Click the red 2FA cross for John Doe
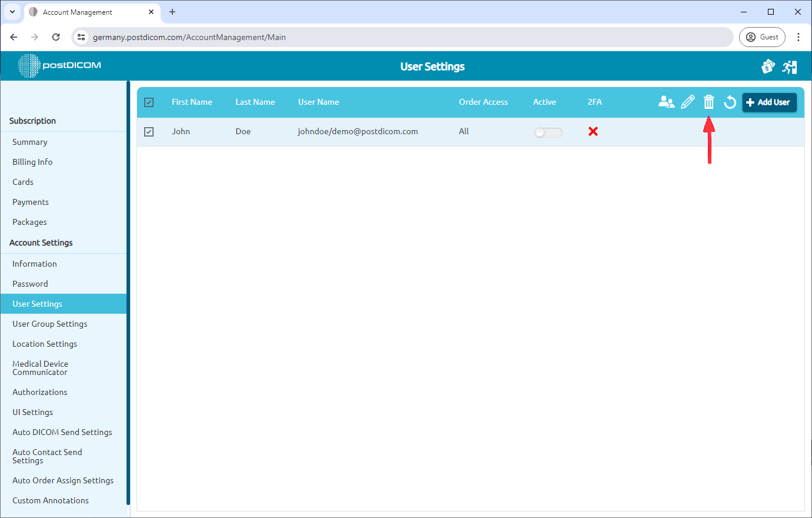This screenshot has height=518, width=812. click(x=593, y=131)
